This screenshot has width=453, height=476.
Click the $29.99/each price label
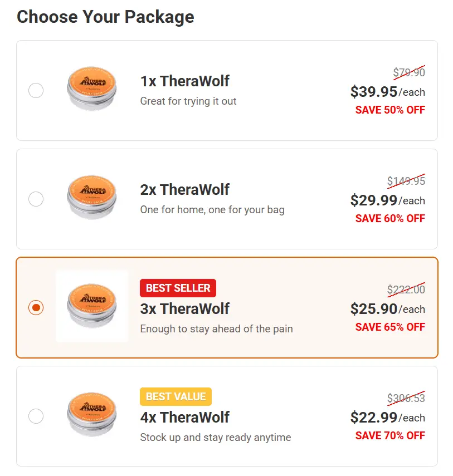pos(389,201)
